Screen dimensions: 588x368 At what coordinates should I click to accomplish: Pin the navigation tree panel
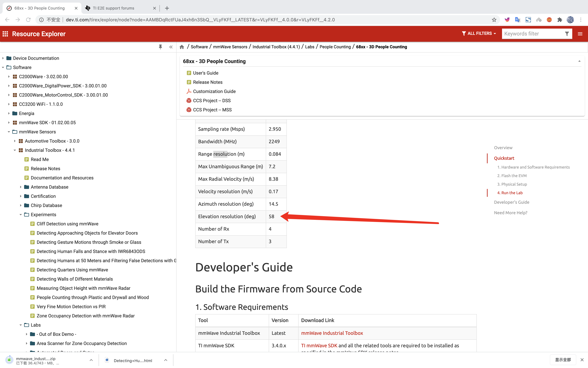pos(160,47)
